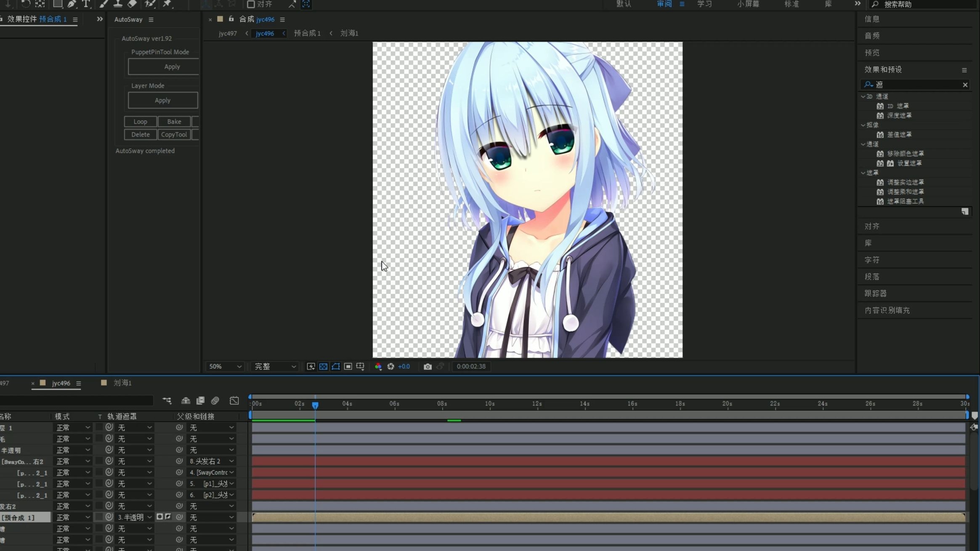Click the reset exposure icon
The width and height of the screenshot is (980, 551).
[x=390, y=366]
